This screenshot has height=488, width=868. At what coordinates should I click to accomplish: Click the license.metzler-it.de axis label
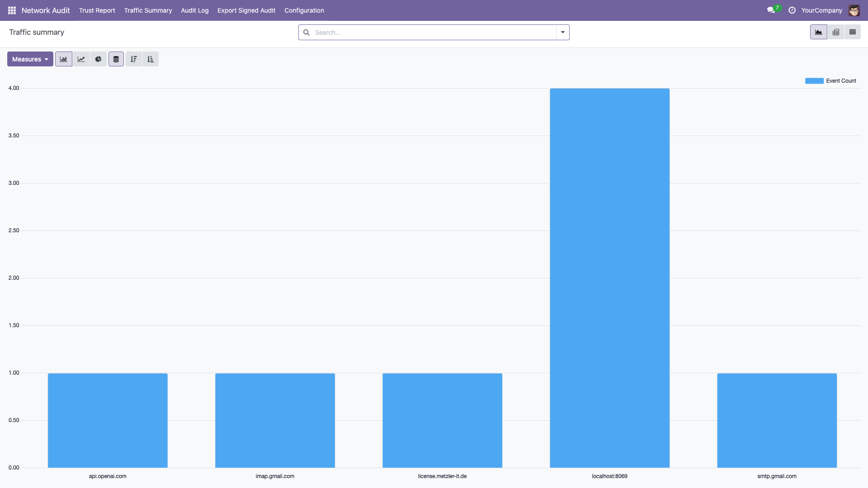[x=442, y=476]
